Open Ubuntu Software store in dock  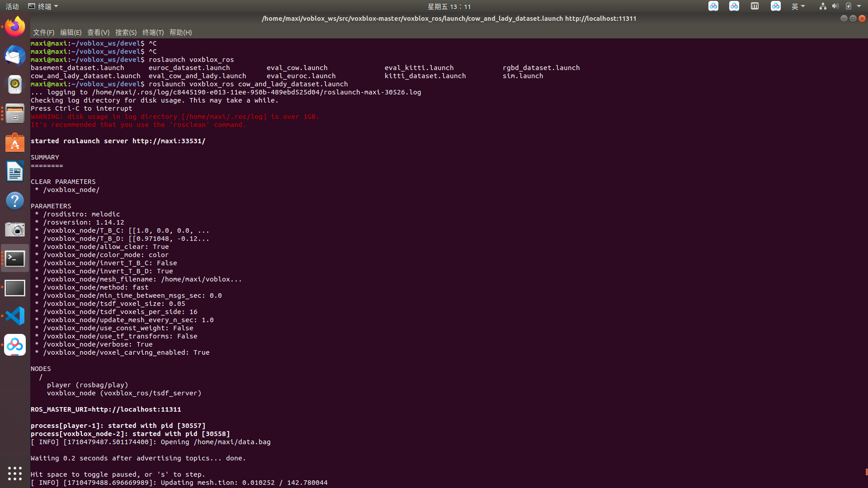[x=15, y=143]
